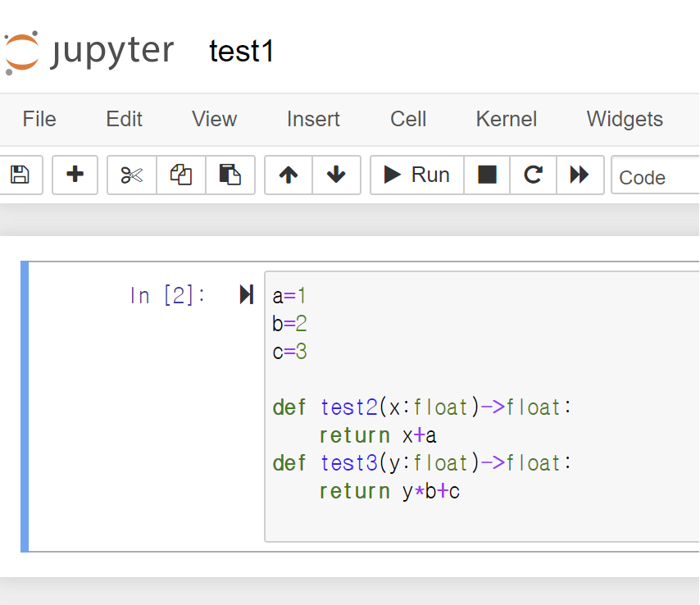Screen dimensions: 700x605
Task: Click the line a=1 in the code cell
Action: [x=289, y=296]
